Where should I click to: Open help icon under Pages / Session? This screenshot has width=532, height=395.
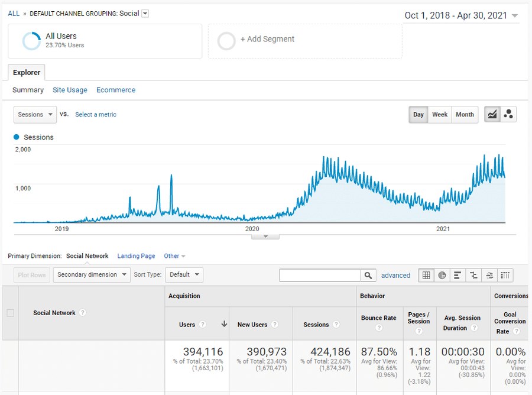tap(419, 331)
